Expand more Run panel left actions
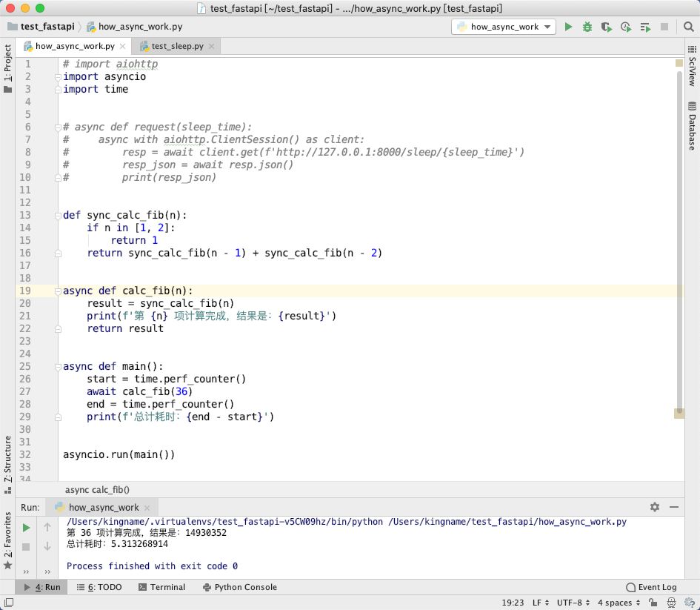The width and height of the screenshot is (700, 610). pyautogui.click(x=26, y=571)
